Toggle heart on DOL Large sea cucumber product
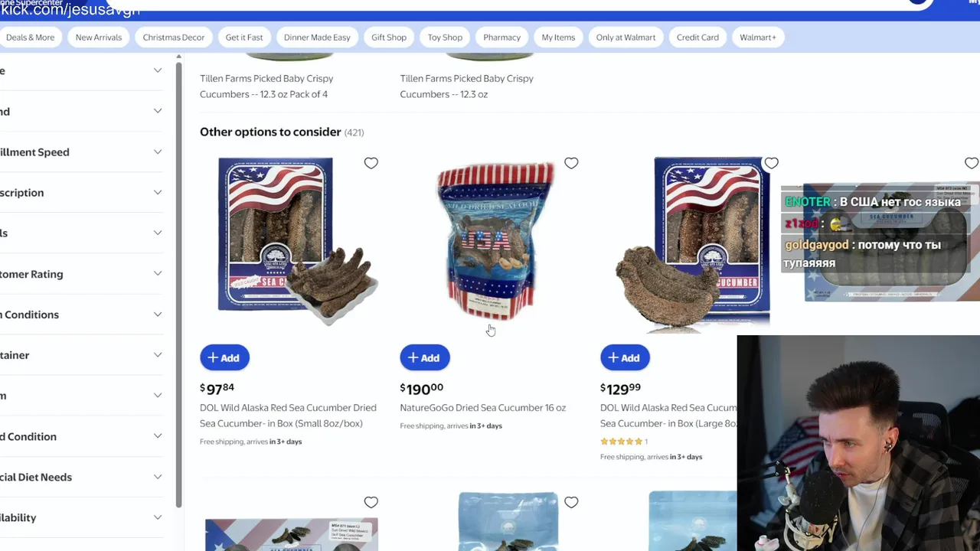980x551 pixels. 771,163
